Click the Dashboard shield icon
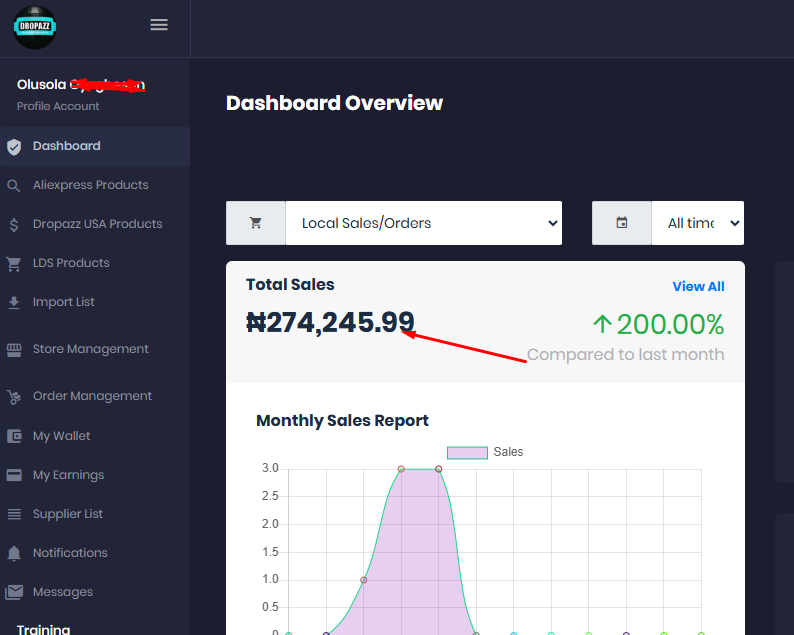The width and height of the screenshot is (794, 635). click(x=14, y=147)
